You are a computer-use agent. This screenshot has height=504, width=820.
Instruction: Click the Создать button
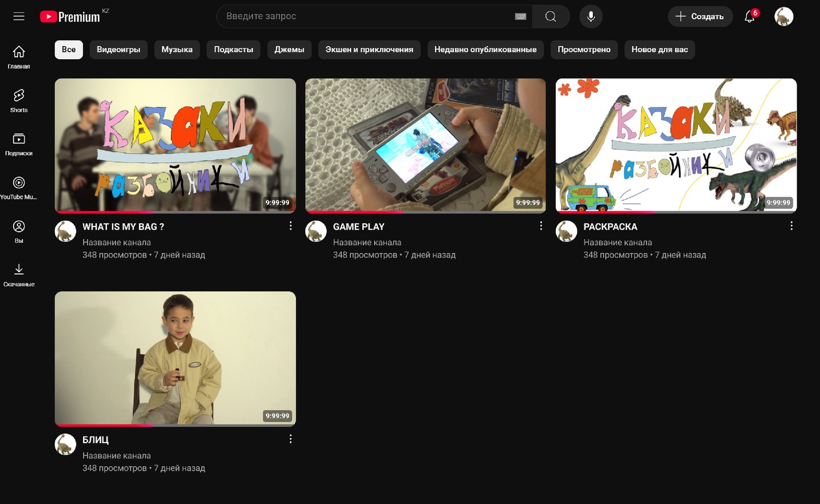[700, 17]
